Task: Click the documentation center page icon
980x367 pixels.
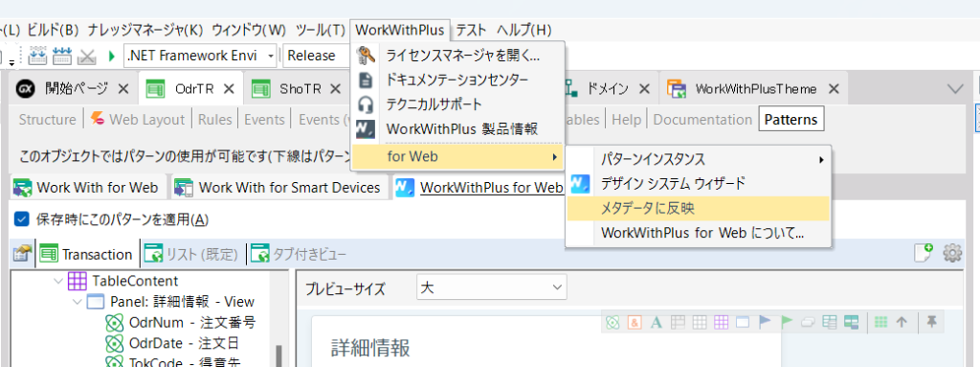Action: (367, 80)
